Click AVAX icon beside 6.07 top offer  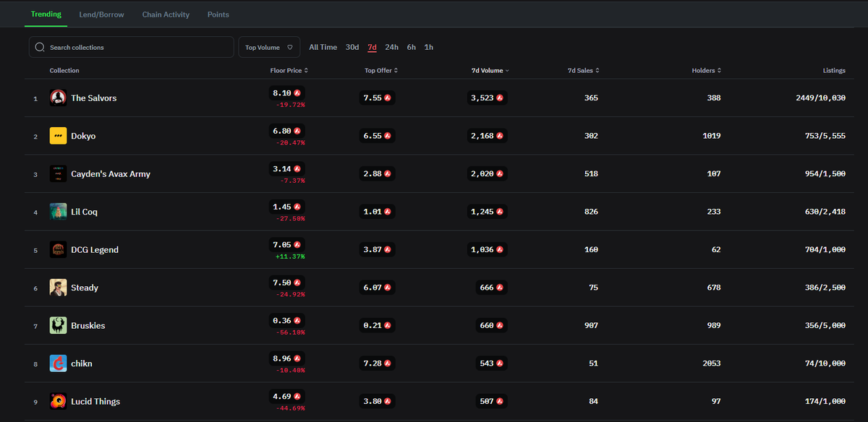pos(388,288)
